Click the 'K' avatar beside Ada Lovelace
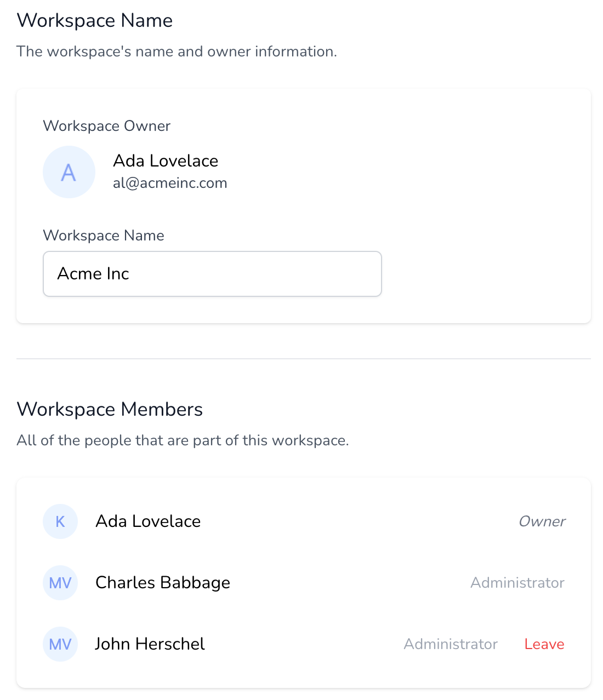Screen dimensions: 603x700 (x=60, y=521)
